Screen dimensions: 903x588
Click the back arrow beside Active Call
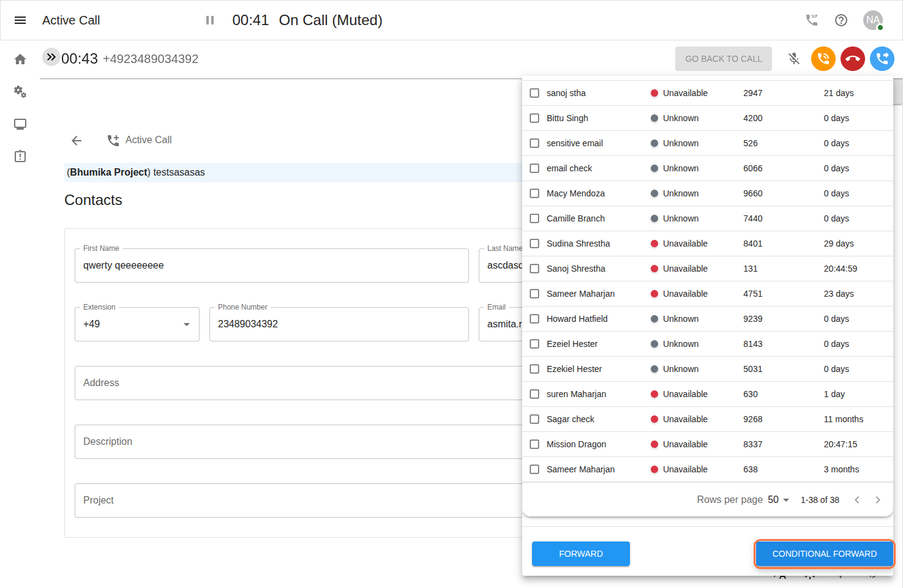(77, 141)
